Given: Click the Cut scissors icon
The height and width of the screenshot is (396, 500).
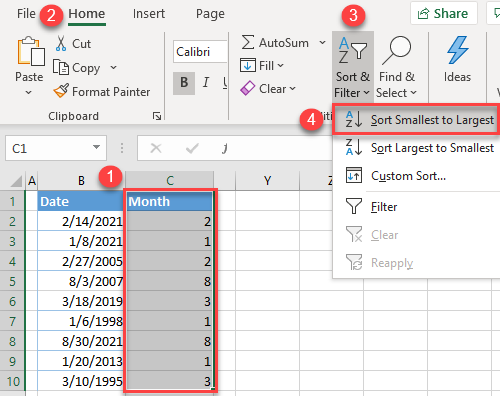Looking at the screenshot, I should (61, 43).
